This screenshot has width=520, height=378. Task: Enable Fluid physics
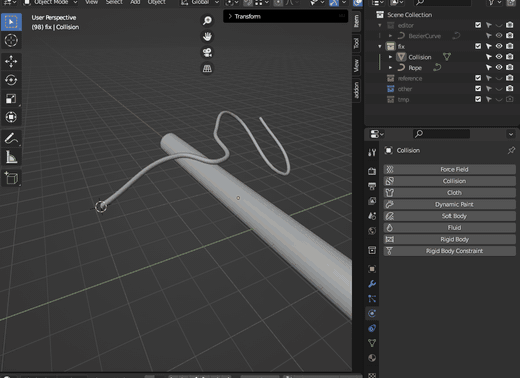450,228
